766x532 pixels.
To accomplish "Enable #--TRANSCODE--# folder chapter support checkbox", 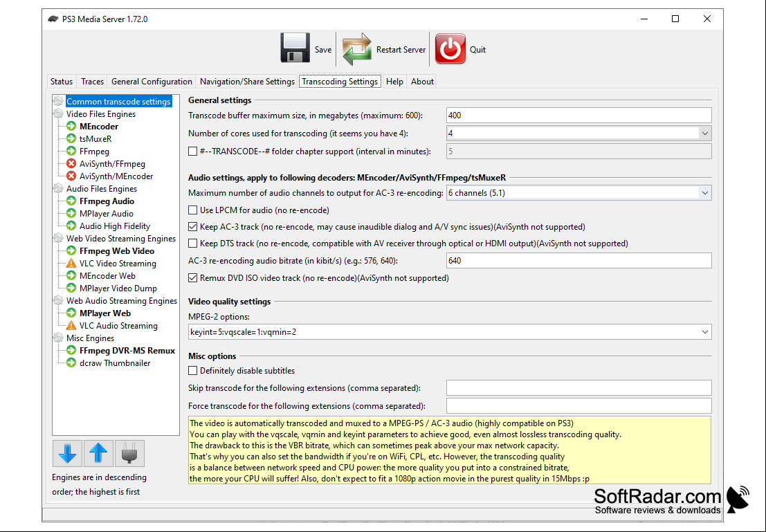I will (193, 152).
